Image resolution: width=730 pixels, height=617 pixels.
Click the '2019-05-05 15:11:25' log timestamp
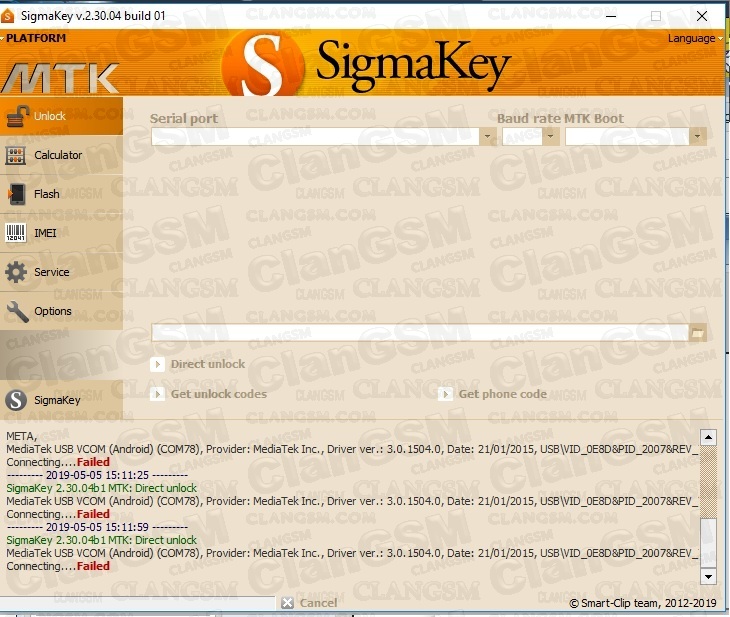pyautogui.click(x=97, y=475)
